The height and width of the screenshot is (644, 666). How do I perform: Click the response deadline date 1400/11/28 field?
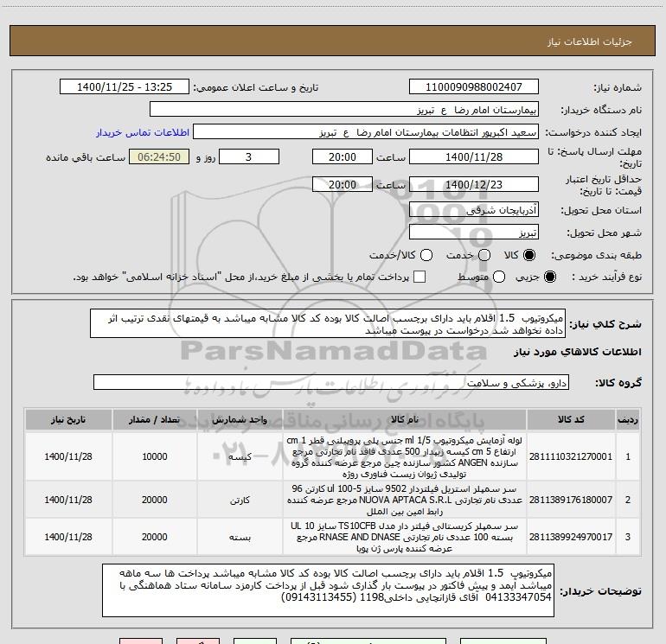pos(474,156)
